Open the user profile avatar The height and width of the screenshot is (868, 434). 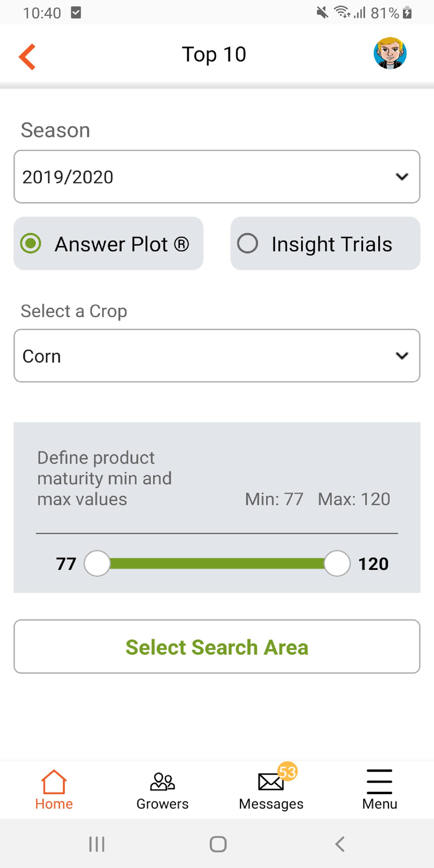click(x=390, y=53)
